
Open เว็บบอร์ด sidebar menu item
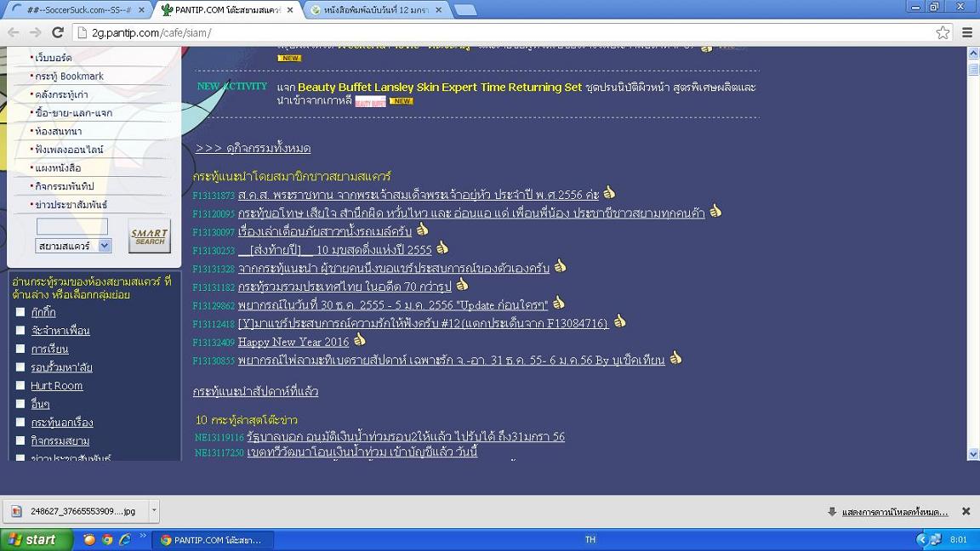coord(53,58)
